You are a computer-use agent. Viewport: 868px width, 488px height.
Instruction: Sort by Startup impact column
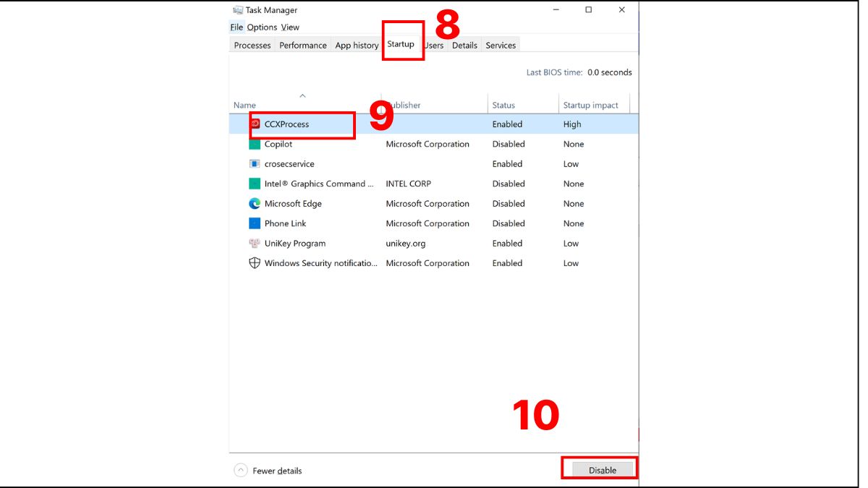pos(590,106)
